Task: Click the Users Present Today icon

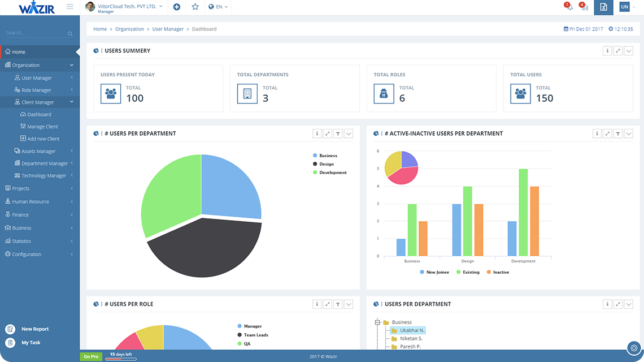Action: click(111, 94)
